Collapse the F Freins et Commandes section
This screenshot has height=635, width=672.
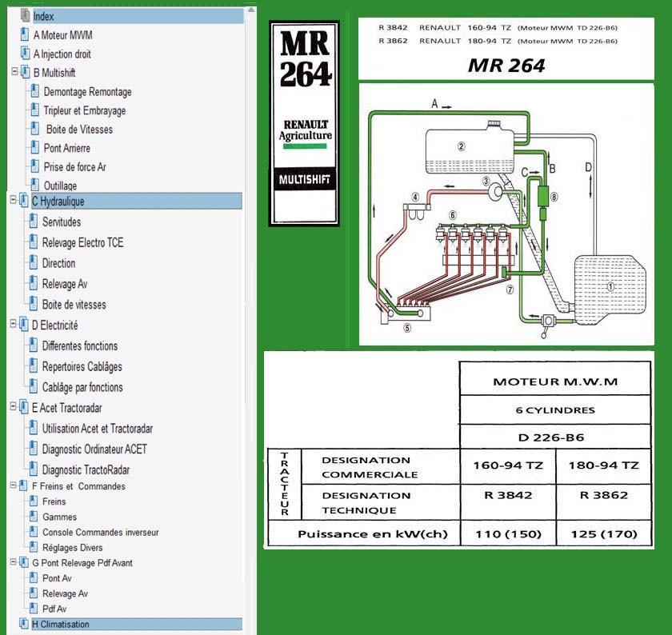click(14, 485)
